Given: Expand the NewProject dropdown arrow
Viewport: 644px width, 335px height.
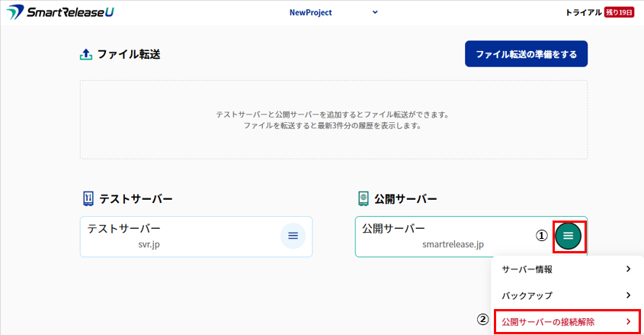Looking at the screenshot, I should (x=374, y=12).
